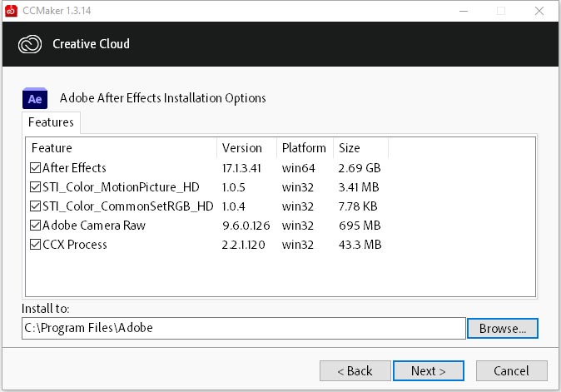Sort by the Version column header
The image size is (561, 392).
point(246,148)
